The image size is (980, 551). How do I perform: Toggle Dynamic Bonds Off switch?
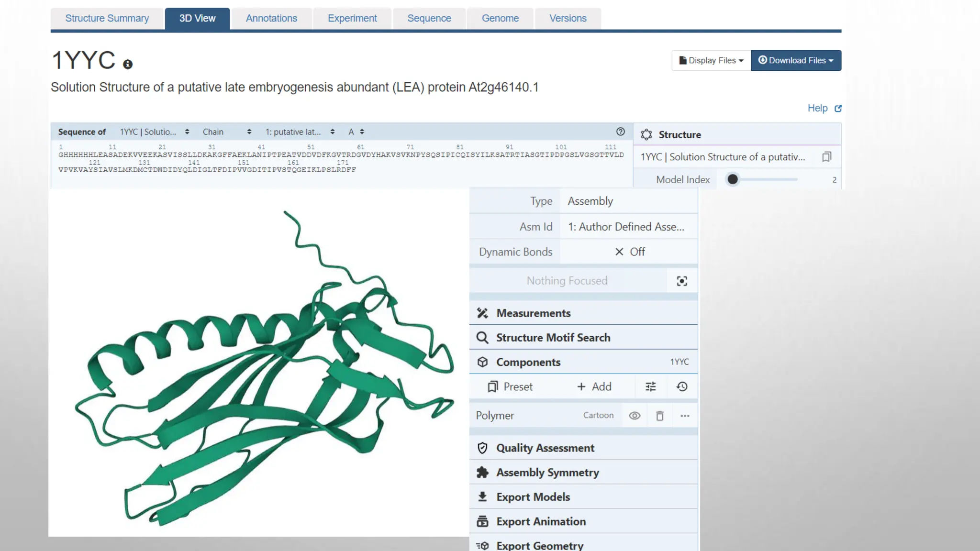pos(629,252)
